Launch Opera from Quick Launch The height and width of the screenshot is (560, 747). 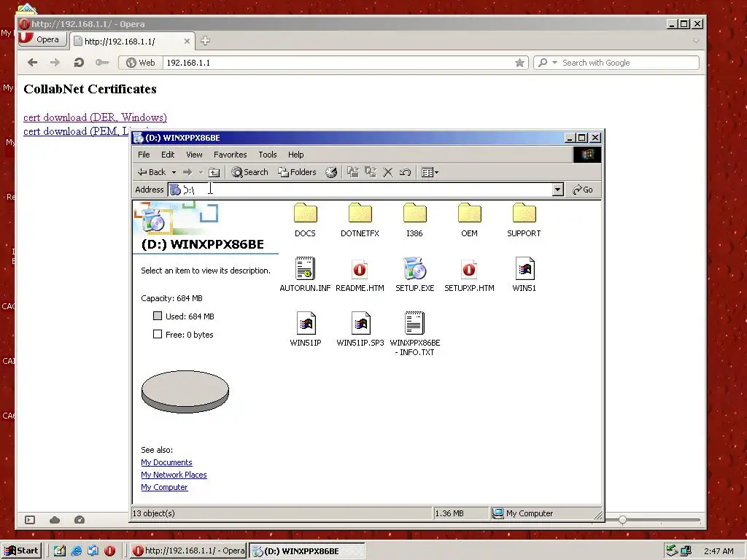point(109,551)
